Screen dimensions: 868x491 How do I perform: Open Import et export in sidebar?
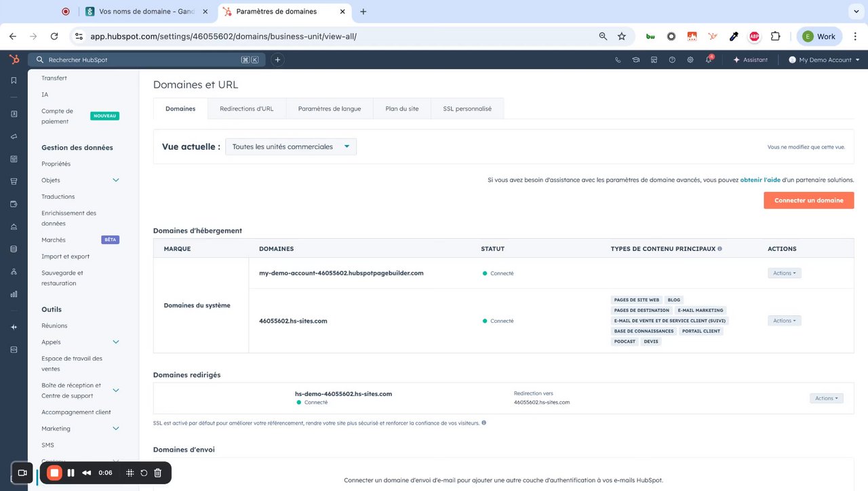pos(65,256)
